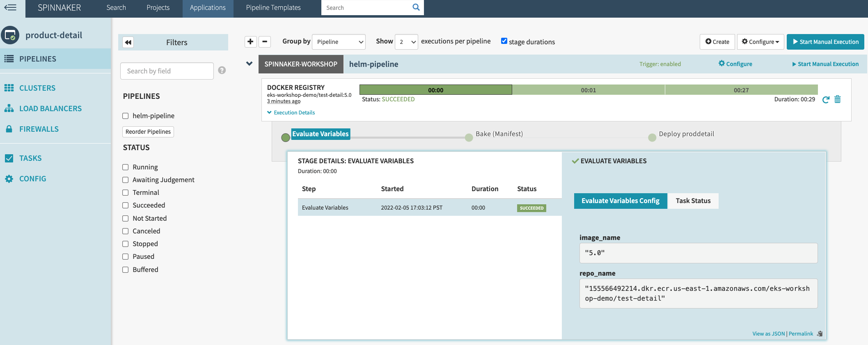The image size is (868, 345).
Task: Select Evaluate Variables Config tab
Action: tap(621, 201)
